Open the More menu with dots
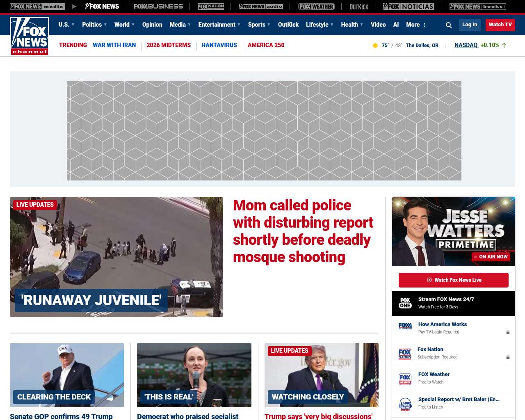525x420 pixels. pyautogui.click(x=416, y=25)
